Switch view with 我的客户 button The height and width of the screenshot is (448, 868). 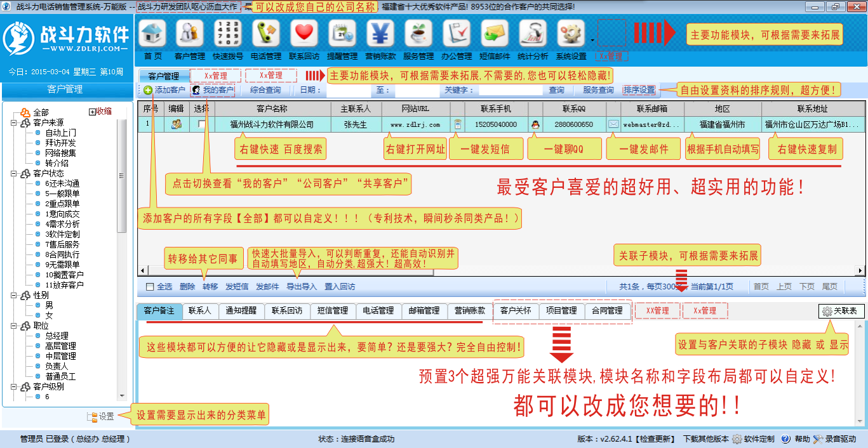pyautogui.click(x=213, y=90)
